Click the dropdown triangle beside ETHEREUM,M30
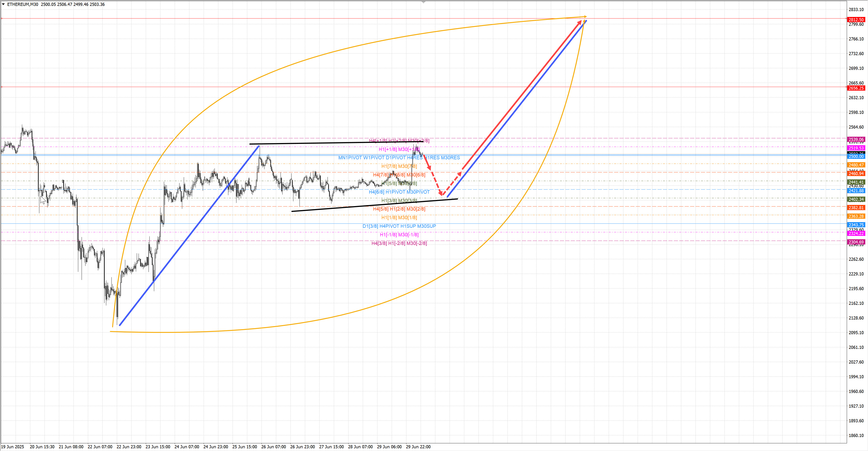This screenshot has height=451, width=868. (3, 4)
